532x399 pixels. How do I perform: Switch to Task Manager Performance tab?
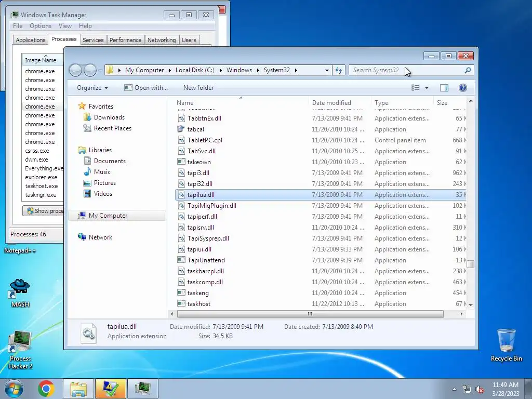[x=126, y=40]
